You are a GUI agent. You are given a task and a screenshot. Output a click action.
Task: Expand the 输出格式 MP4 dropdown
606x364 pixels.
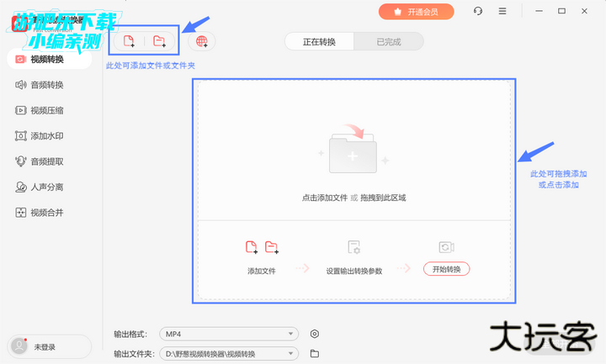[229, 334]
